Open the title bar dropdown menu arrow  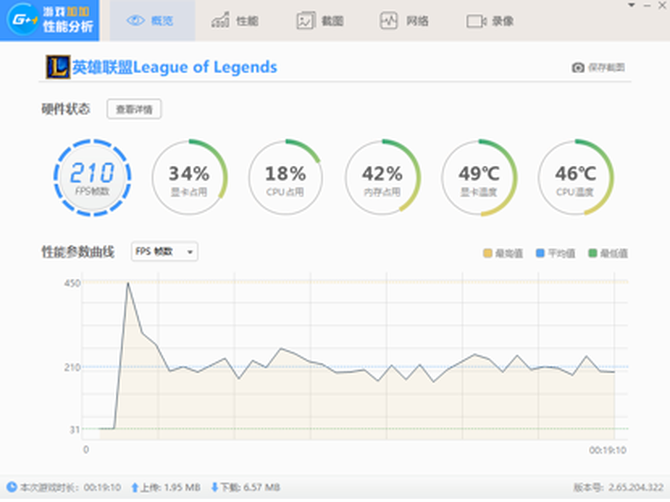(x=632, y=5)
